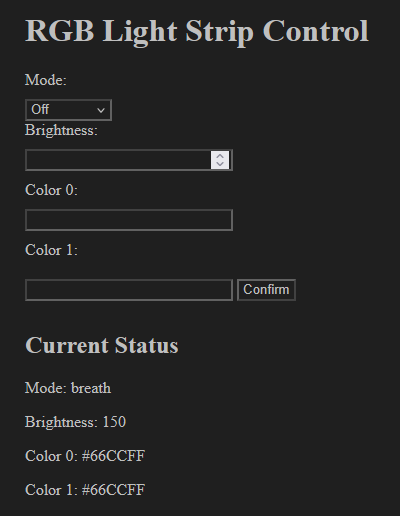
Task: Click the chevron arrow in Mode dropdown
Action: pyautogui.click(x=101, y=110)
